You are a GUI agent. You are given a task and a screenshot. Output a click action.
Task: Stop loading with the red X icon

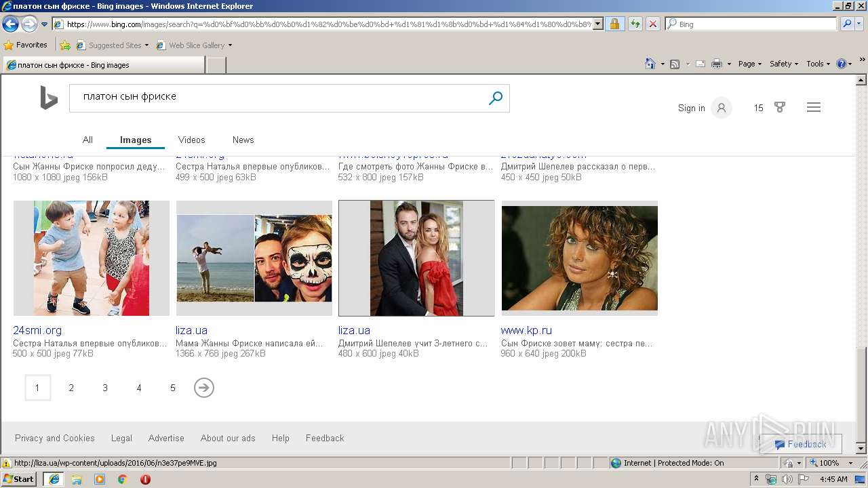tap(652, 24)
